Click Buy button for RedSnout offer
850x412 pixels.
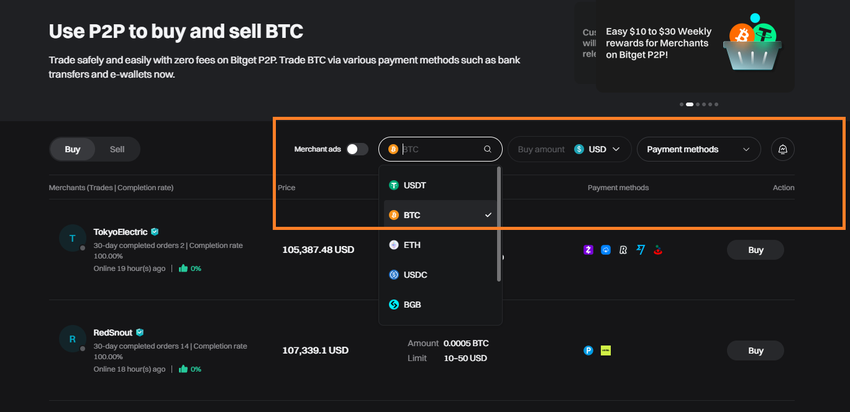click(756, 350)
